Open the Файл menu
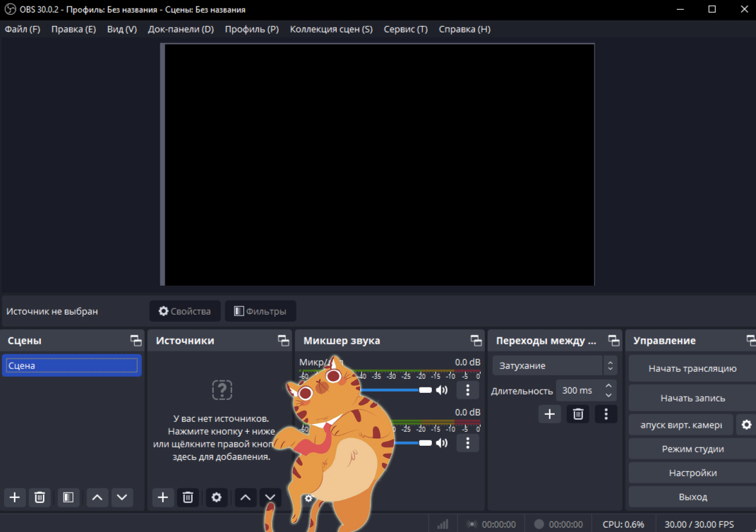The width and height of the screenshot is (756, 532). coord(23,29)
